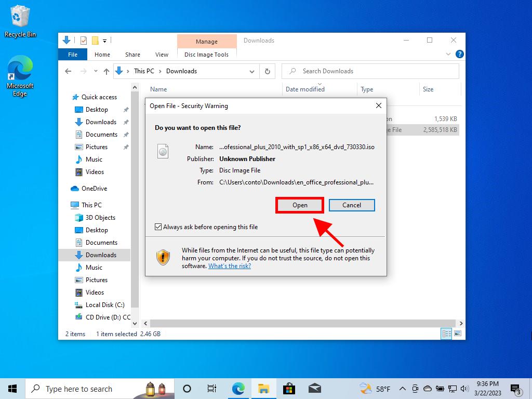Select Local Disk (C:) in the tree
The image size is (532, 399).
pyautogui.click(x=105, y=305)
